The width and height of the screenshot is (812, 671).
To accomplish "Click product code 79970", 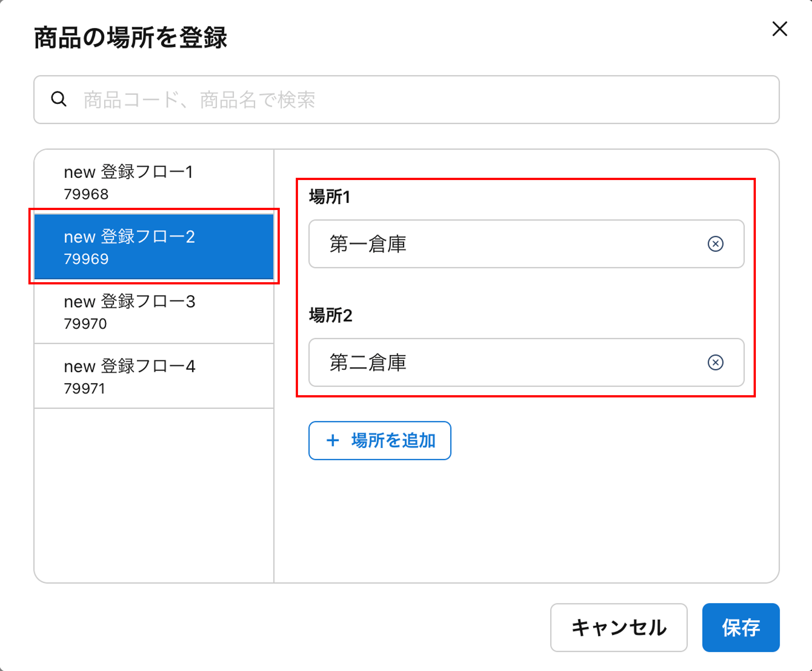I will click(x=86, y=323).
